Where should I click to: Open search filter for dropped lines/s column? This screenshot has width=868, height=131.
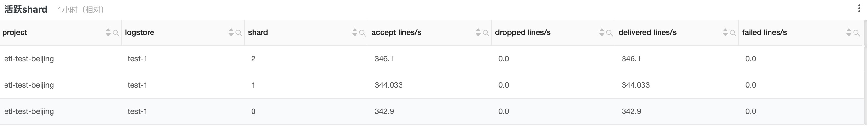609,33
